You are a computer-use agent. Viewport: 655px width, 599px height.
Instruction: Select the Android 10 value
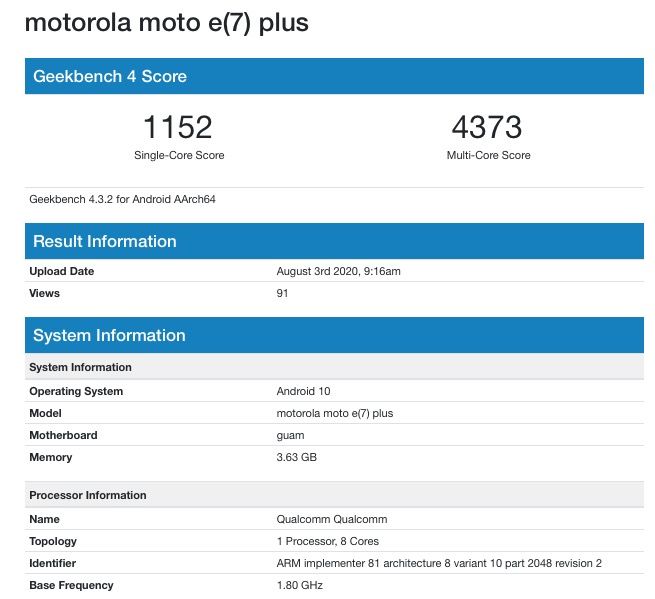[303, 391]
